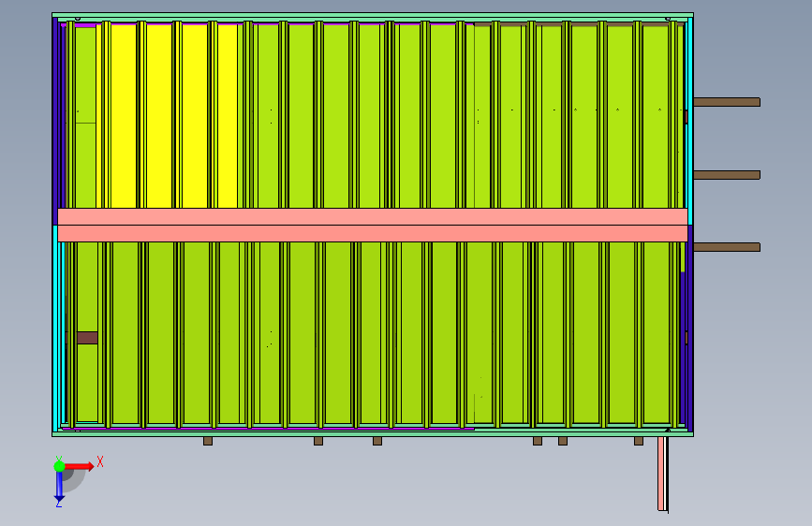Select the salmon-pink horizontal center beam
Screen dimensions: 812x526
click(x=373, y=226)
